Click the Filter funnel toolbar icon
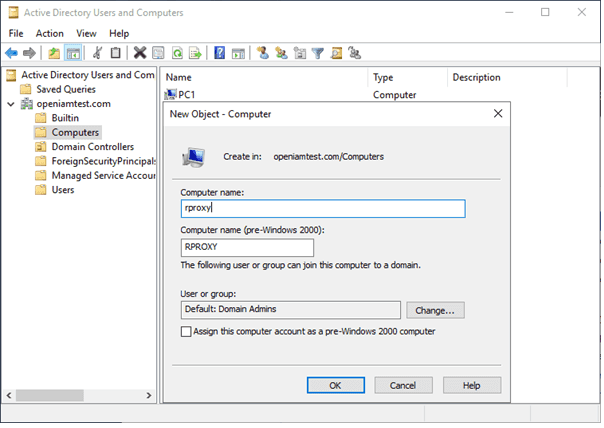 click(x=318, y=53)
